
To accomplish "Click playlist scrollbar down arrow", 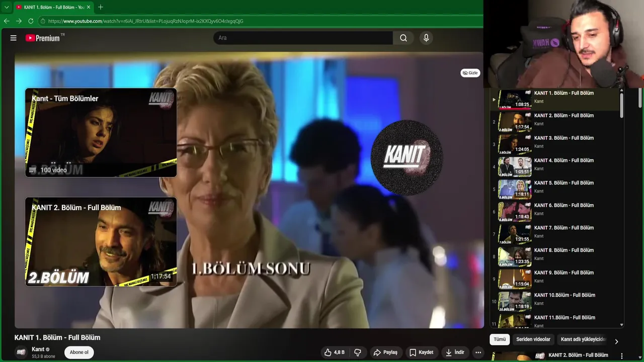I will tap(622, 325).
